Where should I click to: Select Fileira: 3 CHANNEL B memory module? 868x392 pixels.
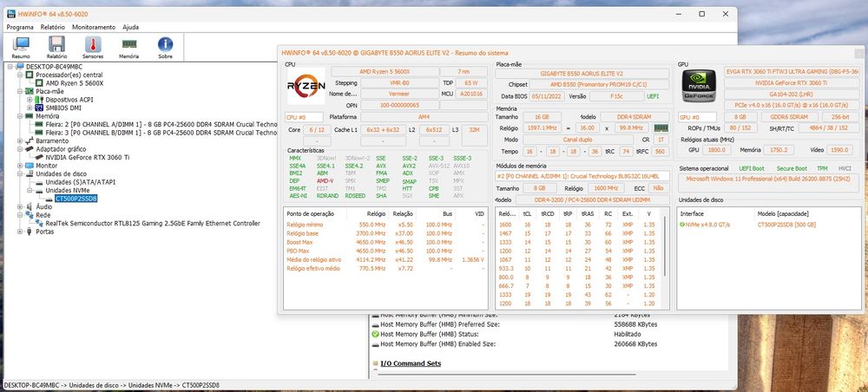(161, 133)
